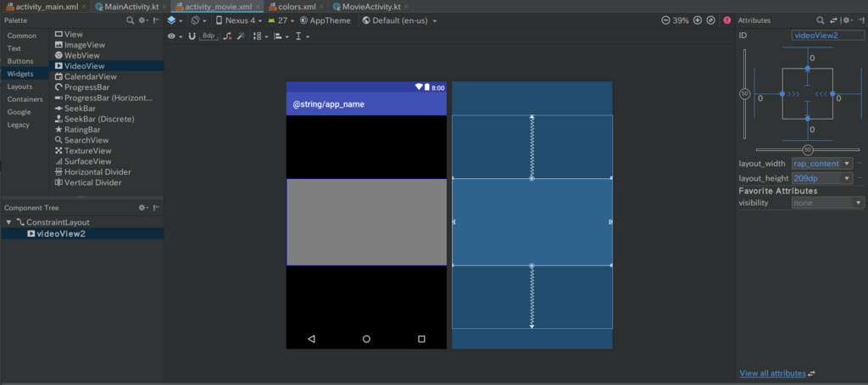The height and width of the screenshot is (385, 868).
Task: Open Pack menu
Action: point(259,36)
